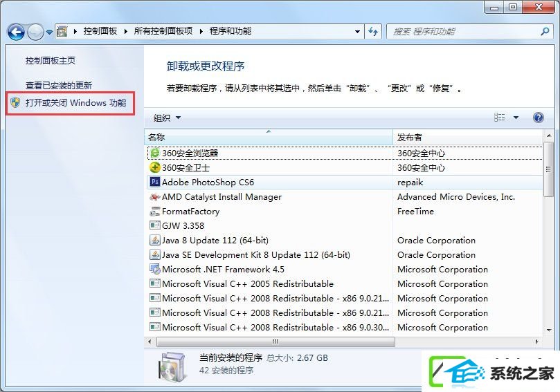This screenshot has width=560, height=392.
Task: Open 打开或关闭 Windows 功能 link
Action: 75,103
